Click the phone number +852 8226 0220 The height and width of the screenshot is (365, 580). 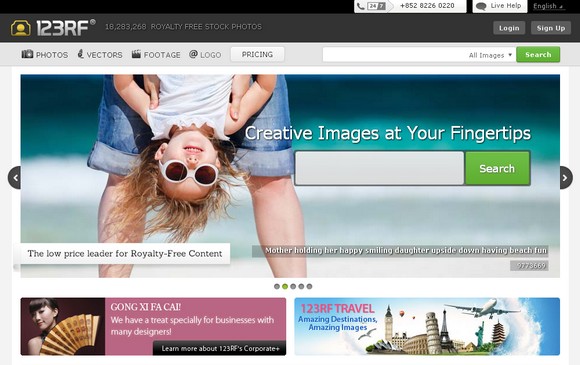coord(427,6)
